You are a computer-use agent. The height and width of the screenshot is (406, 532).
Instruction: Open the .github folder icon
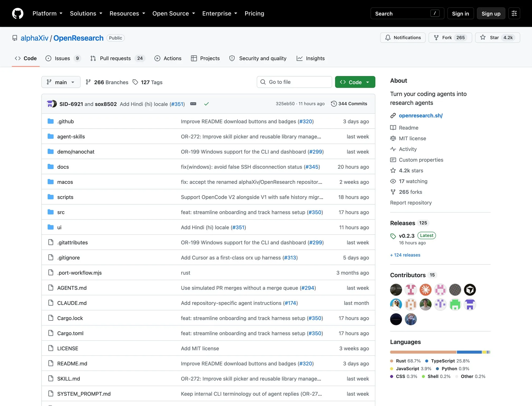(x=51, y=121)
